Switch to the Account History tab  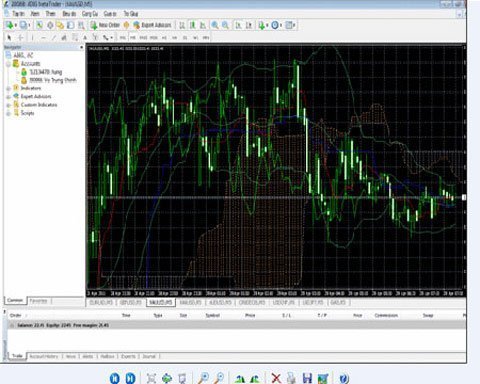[44, 356]
